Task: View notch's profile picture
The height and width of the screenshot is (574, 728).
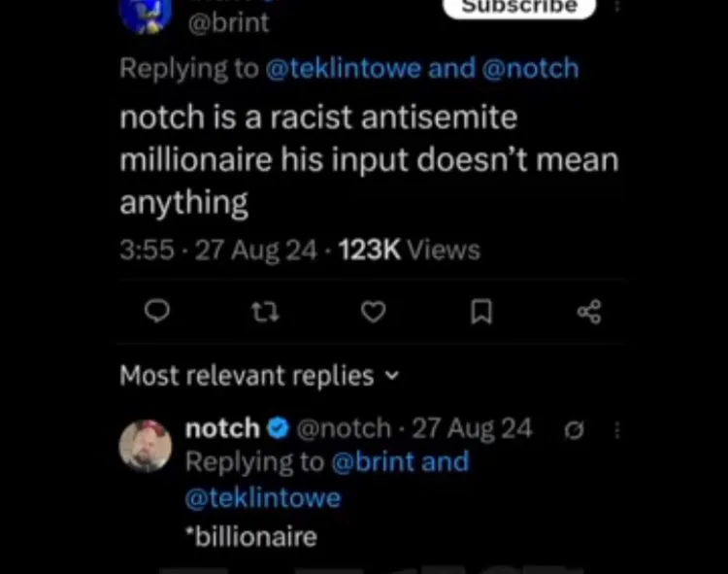Action: tap(146, 446)
